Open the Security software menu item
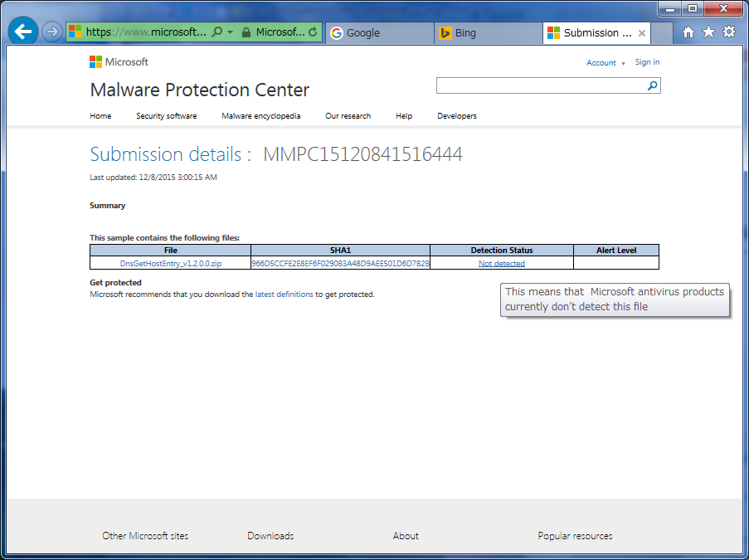The height and width of the screenshot is (560, 749). [166, 115]
